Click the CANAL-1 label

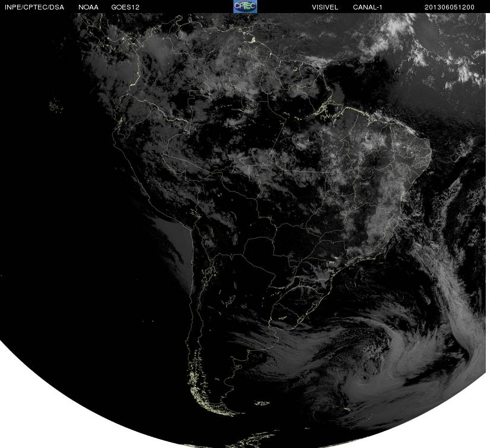(x=368, y=7)
